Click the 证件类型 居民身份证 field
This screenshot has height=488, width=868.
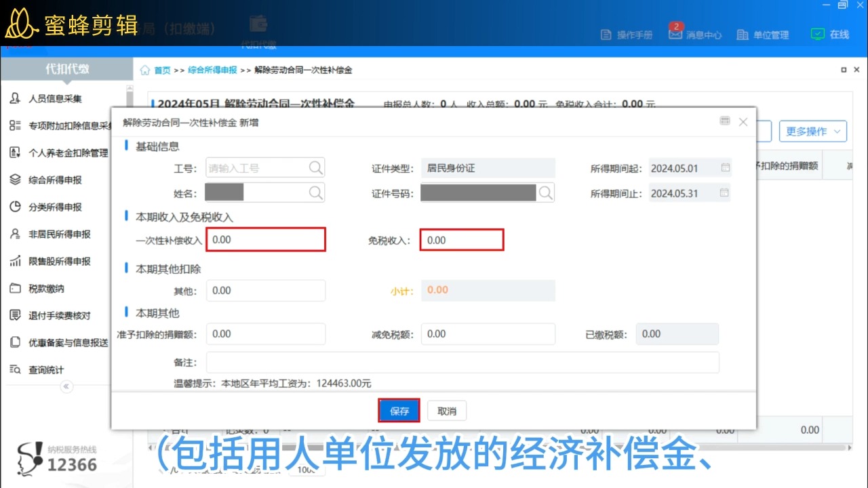click(488, 167)
